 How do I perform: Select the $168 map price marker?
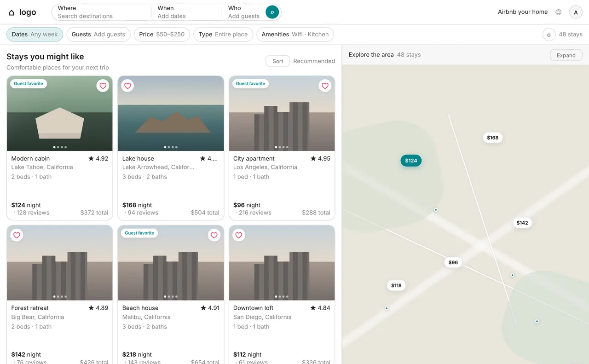493,138
